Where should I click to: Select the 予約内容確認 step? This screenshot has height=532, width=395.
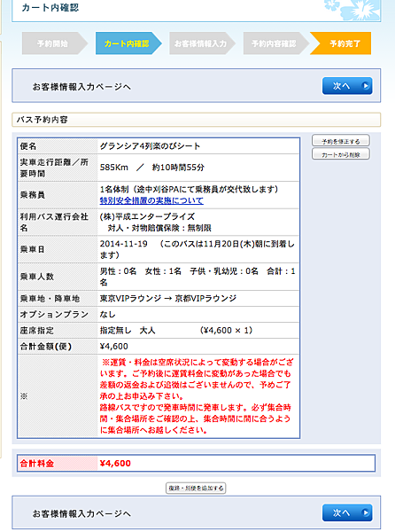(275, 43)
